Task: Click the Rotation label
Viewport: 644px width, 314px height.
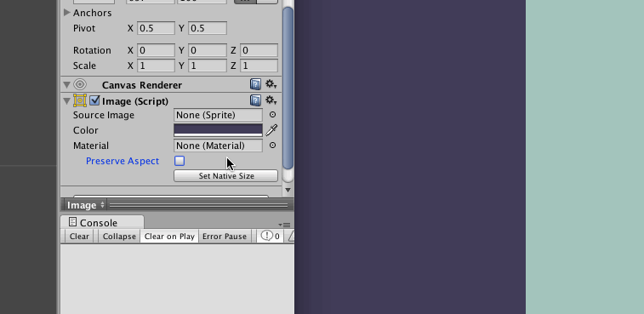Action: [92, 50]
